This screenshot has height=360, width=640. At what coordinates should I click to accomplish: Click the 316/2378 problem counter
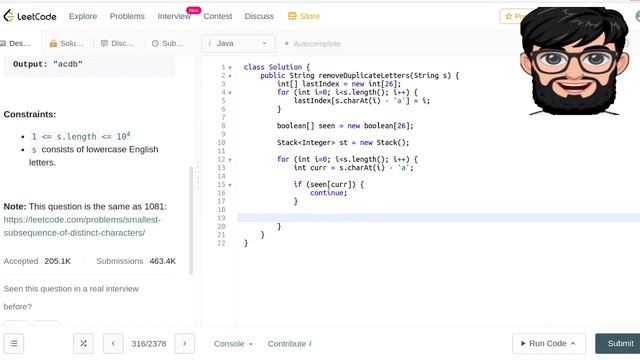[149, 344]
